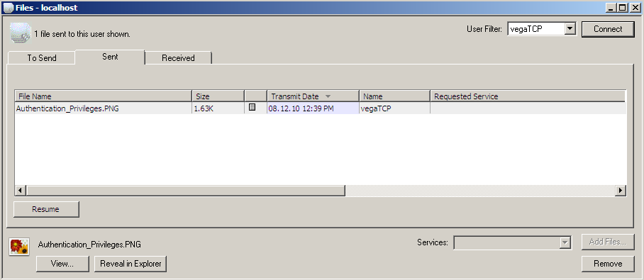Click the 08.12.10 12:39 PM date cell
This screenshot has height=280, width=644.
tap(313, 108)
